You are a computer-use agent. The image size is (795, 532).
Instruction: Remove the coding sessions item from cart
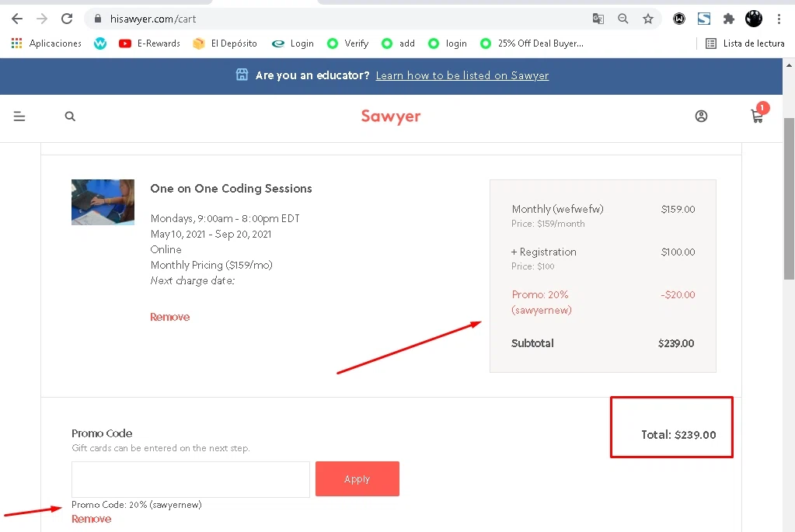[170, 317]
